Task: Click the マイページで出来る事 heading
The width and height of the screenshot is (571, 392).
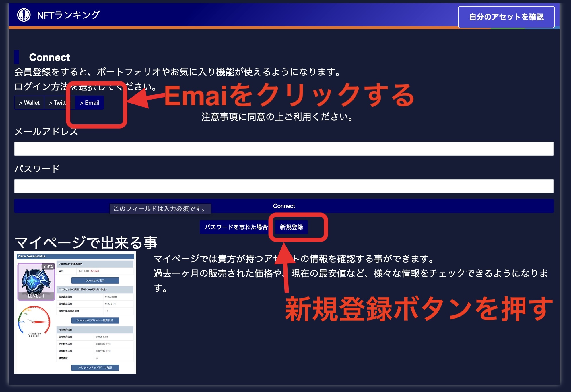Action: point(86,243)
